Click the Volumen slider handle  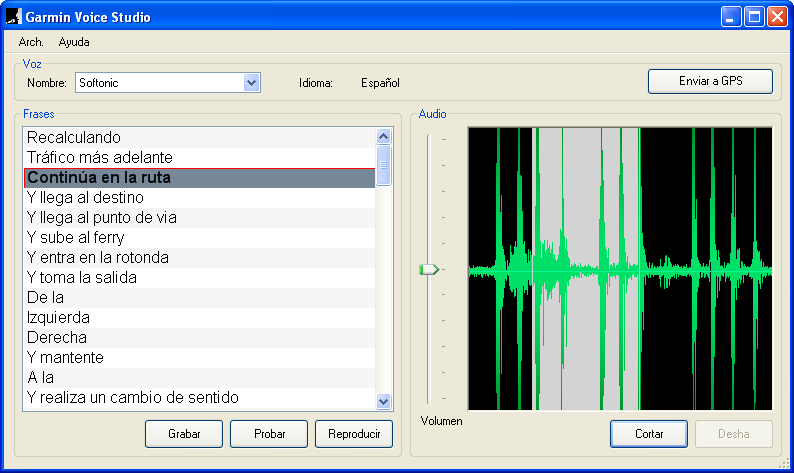[x=429, y=269]
